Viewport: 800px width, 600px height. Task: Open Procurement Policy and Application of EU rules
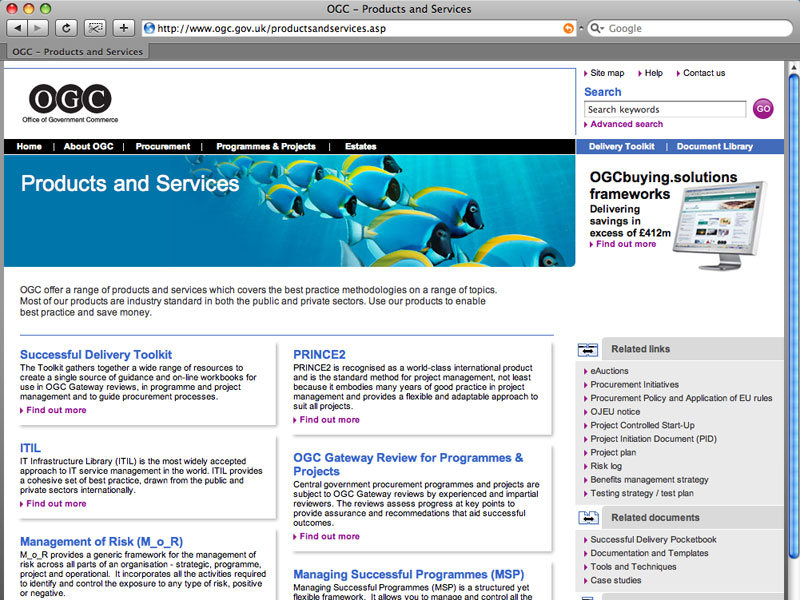[x=681, y=398]
